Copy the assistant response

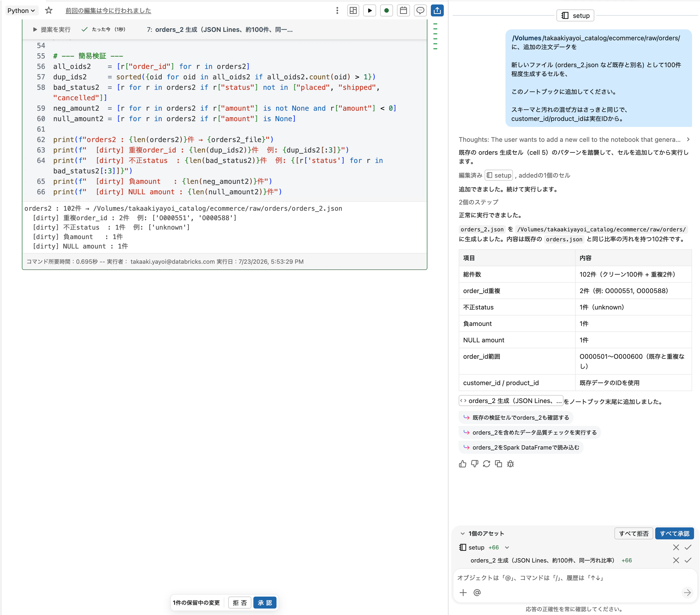pos(499,464)
